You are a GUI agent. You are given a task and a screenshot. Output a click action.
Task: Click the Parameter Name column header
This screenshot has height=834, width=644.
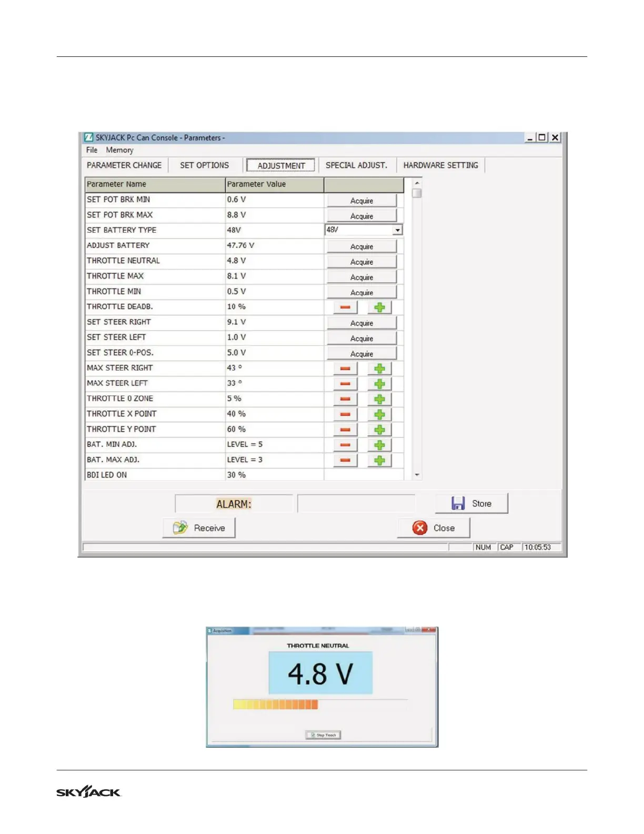click(155, 184)
